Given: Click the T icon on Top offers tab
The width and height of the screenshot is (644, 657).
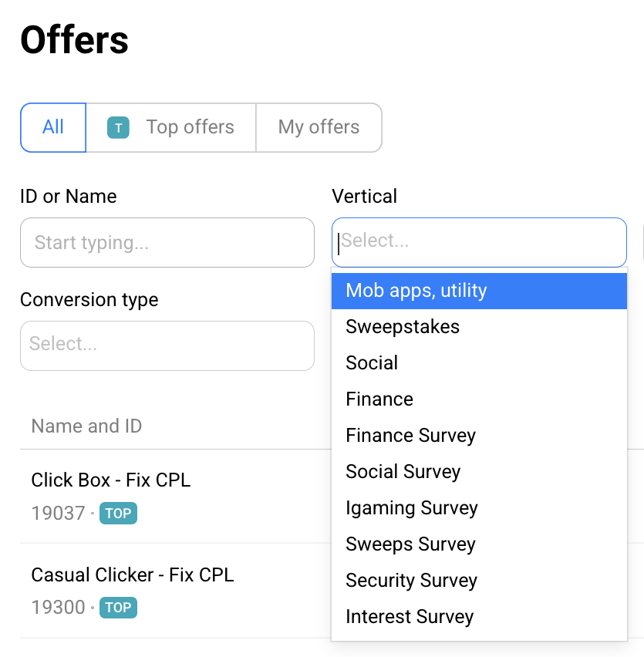Looking at the screenshot, I should pos(118,128).
